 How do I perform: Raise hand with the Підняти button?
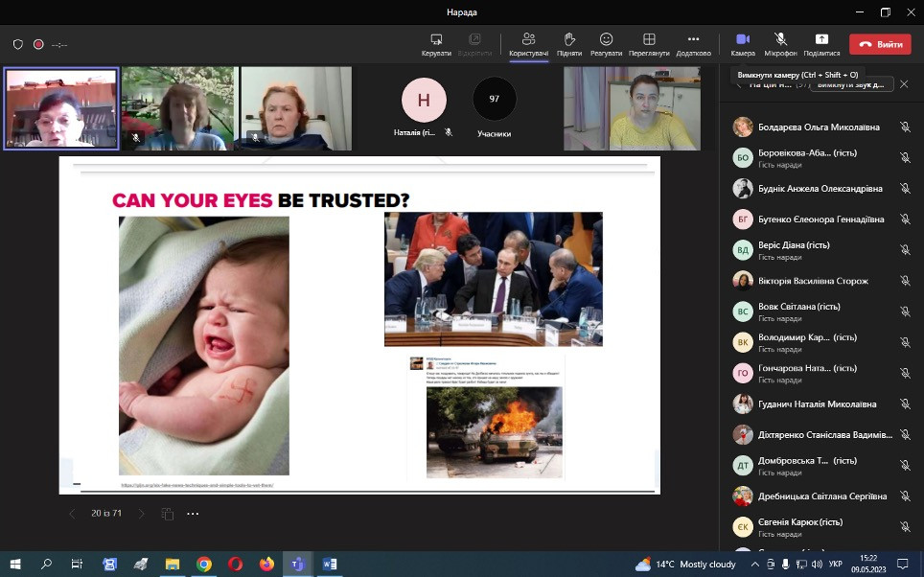coord(568,44)
